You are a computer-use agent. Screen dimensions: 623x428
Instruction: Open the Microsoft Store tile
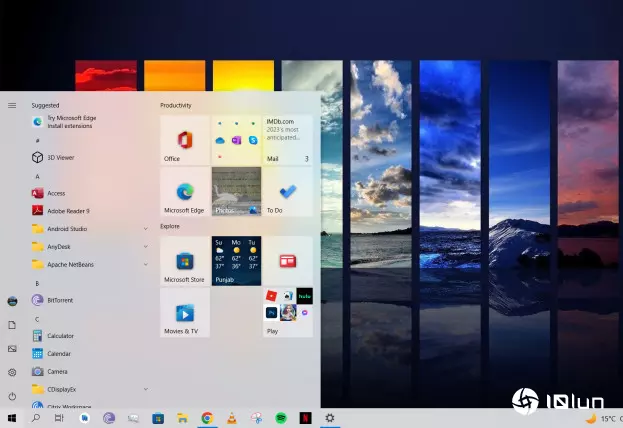185,261
